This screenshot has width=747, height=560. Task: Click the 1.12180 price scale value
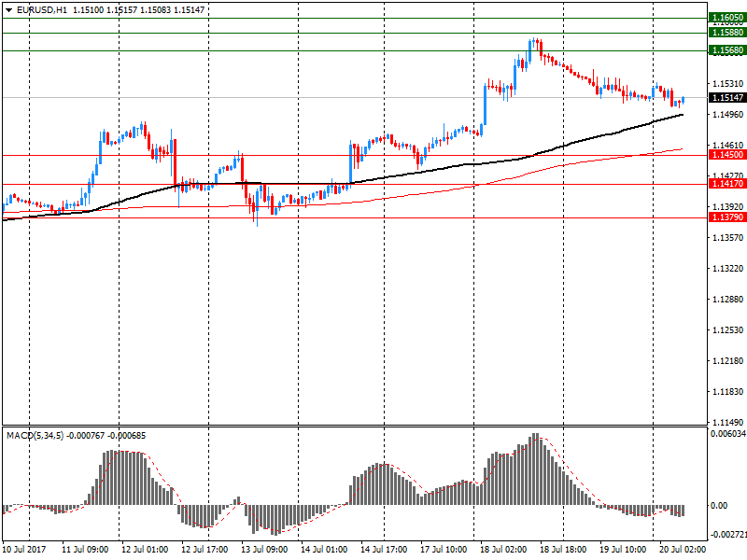click(728, 361)
